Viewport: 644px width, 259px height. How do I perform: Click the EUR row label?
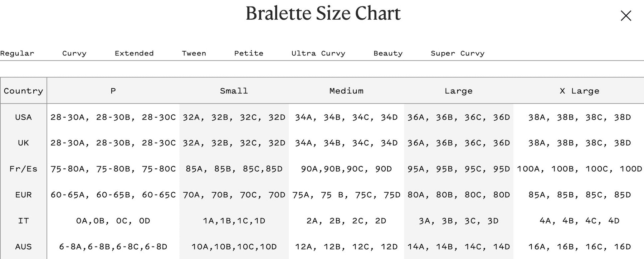[x=23, y=195]
